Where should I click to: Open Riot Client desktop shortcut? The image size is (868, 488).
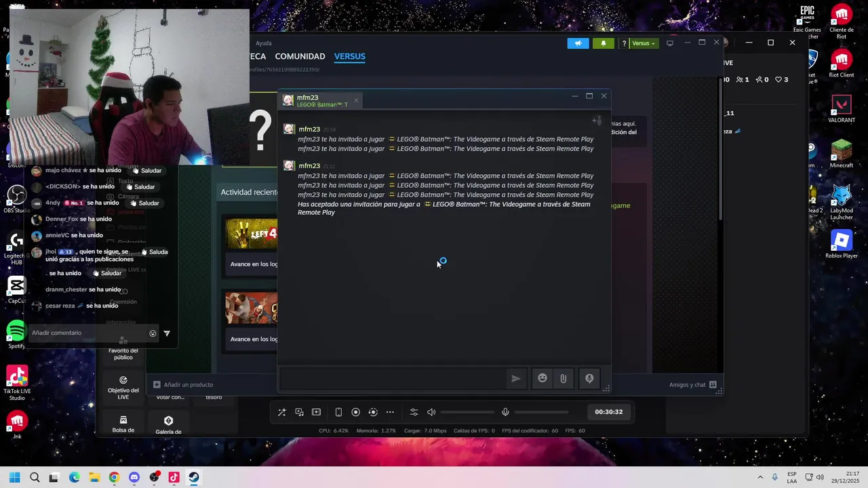(x=842, y=64)
